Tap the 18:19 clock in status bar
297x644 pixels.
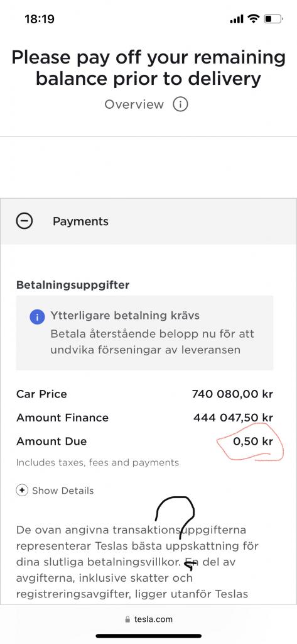(x=40, y=19)
